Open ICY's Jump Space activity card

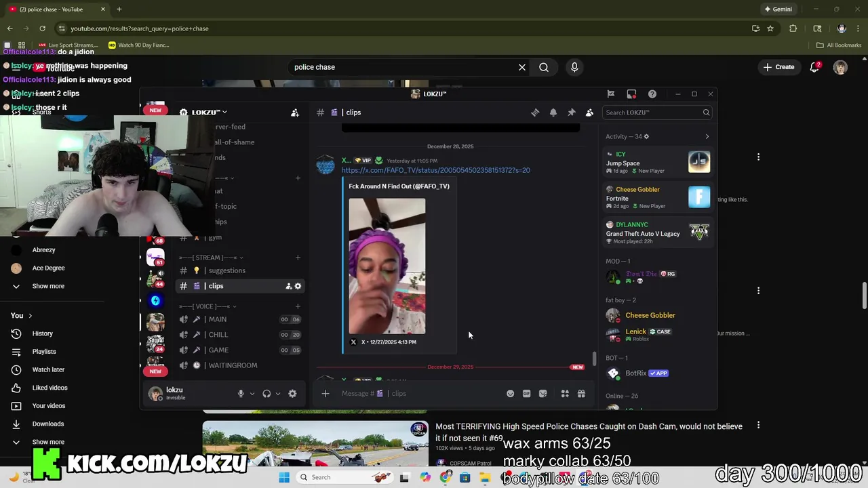(657, 162)
